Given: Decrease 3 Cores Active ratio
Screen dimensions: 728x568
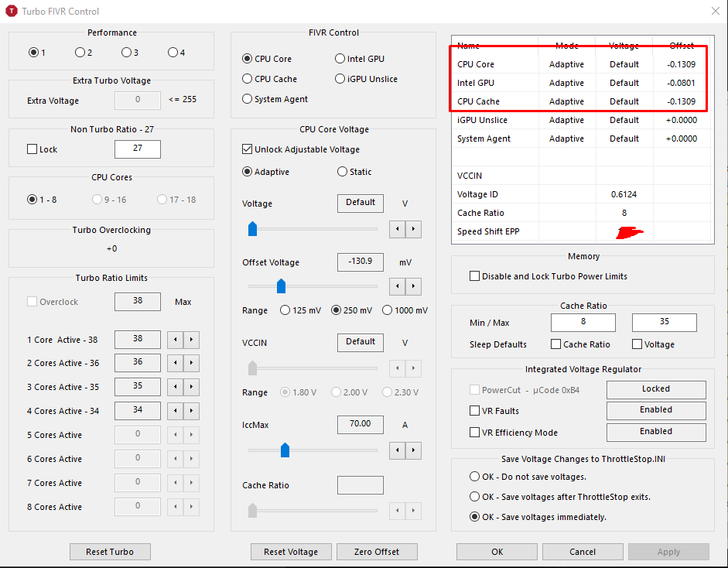Looking at the screenshot, I should (x=175, y=387).
